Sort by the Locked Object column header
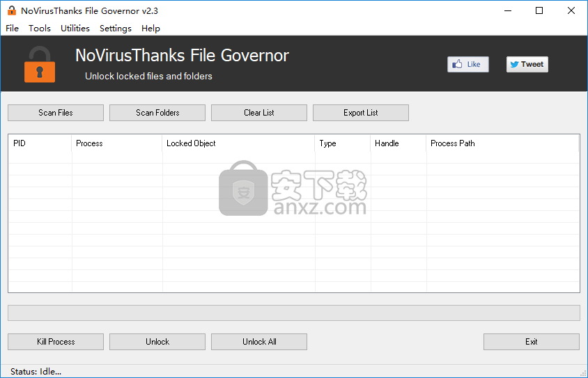 coord(238,143)
